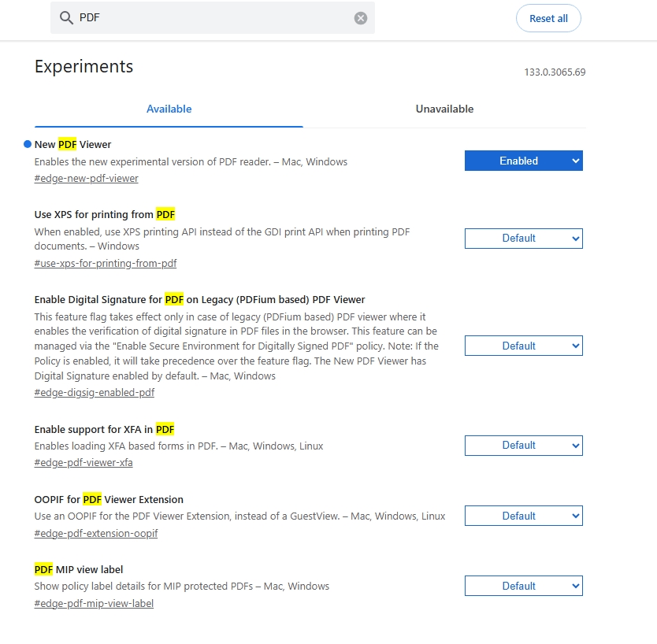Open the #edge-pdf-viewer-xfa link
This screenshot has width=657, height=644.
point(83,463)
